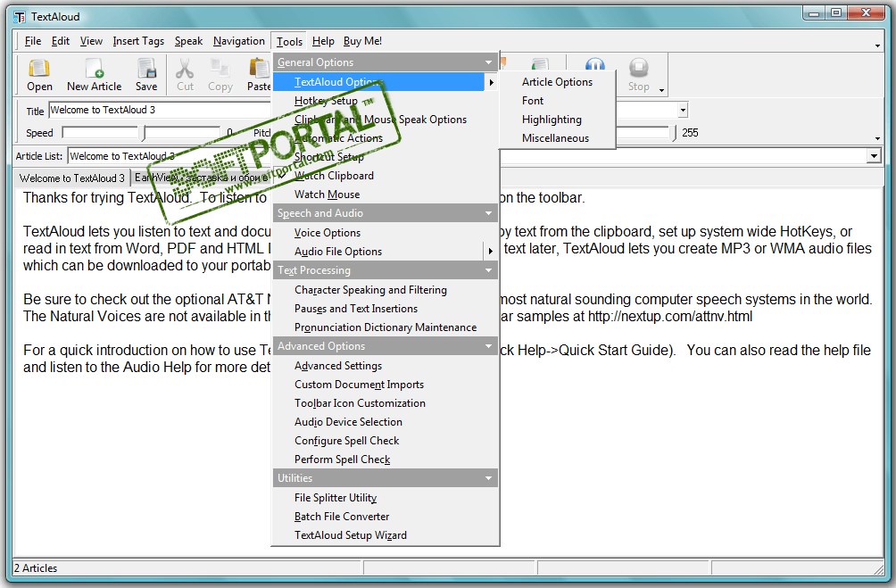Click the Copy toolbar icon
Screen dimensions: 896x588
(x=220, y=69)
